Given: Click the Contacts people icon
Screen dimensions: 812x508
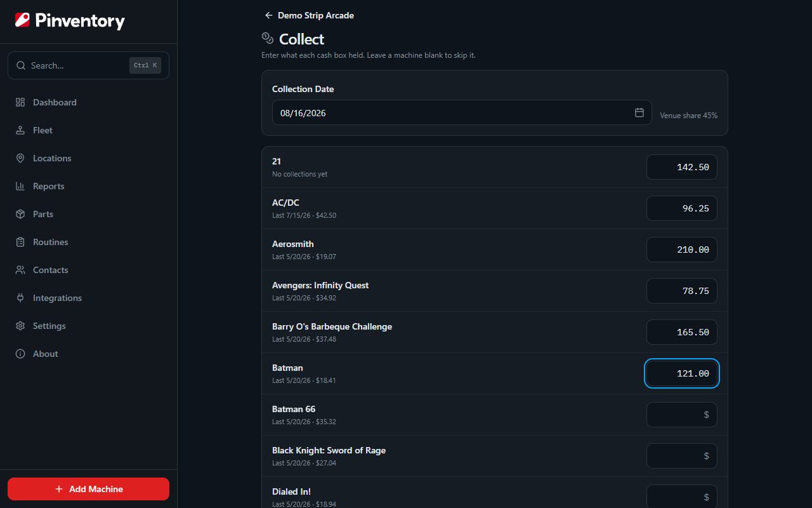Looking at the screenshot, I should point(20,270).
